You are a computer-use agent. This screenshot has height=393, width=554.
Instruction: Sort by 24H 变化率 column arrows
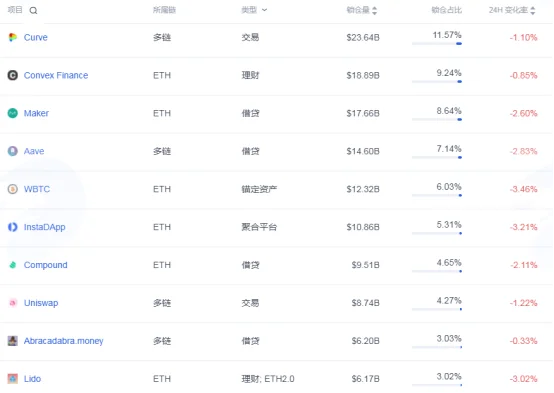(532, 10)
